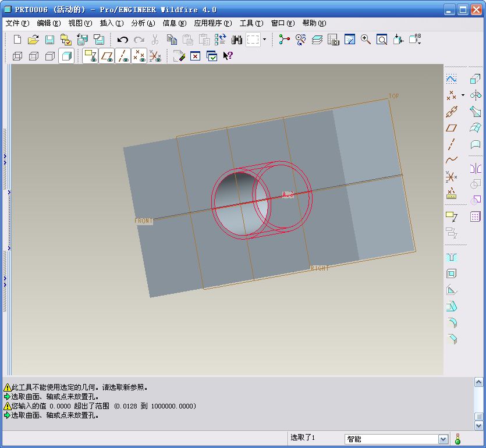Open the 编辑(E) menu
The width and height of the screenshot is (486, 448).
coord(49,23)
